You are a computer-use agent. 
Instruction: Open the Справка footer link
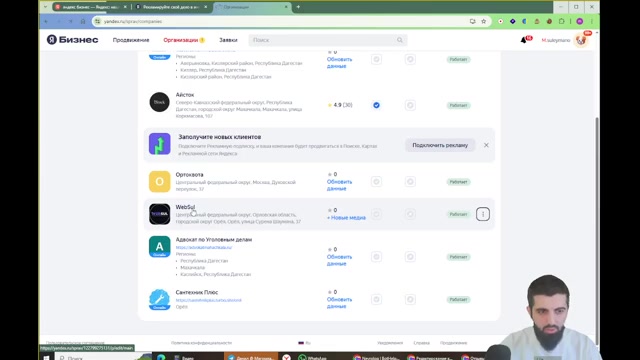pyautogui.click(x=421, y=343)
